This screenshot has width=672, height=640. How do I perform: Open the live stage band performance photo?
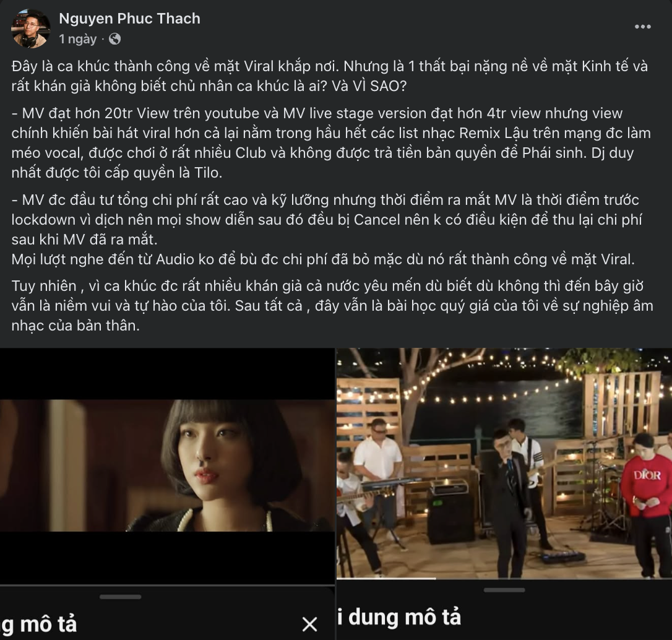click(504, 463)
